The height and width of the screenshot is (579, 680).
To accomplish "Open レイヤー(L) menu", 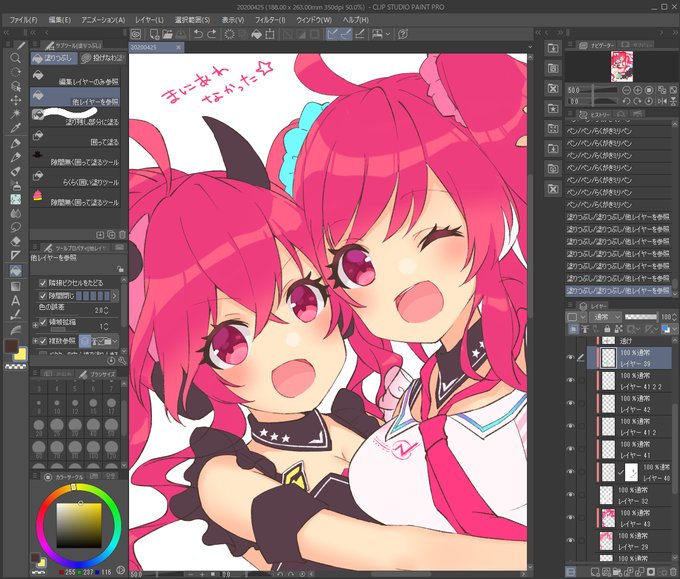I will 149,20.
